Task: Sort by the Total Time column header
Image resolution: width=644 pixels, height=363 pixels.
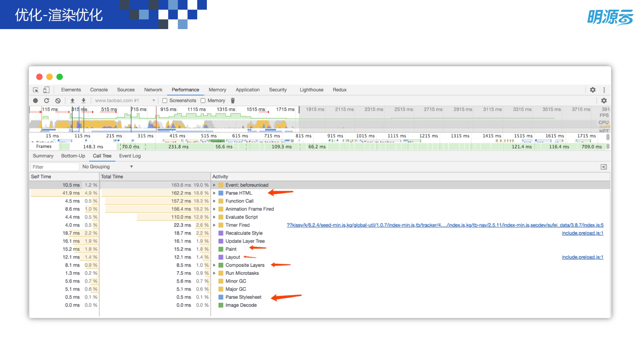Action: (x=155, y=177)
